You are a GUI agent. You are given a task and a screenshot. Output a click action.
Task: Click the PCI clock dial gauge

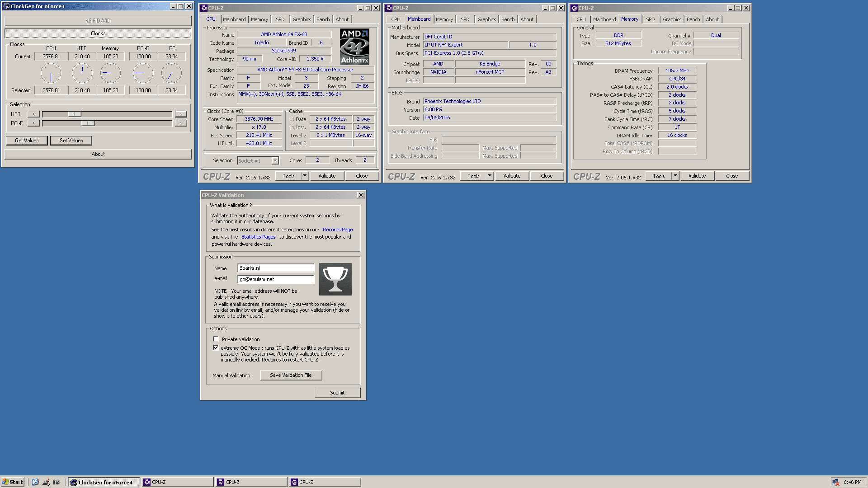tap(171, 73)
